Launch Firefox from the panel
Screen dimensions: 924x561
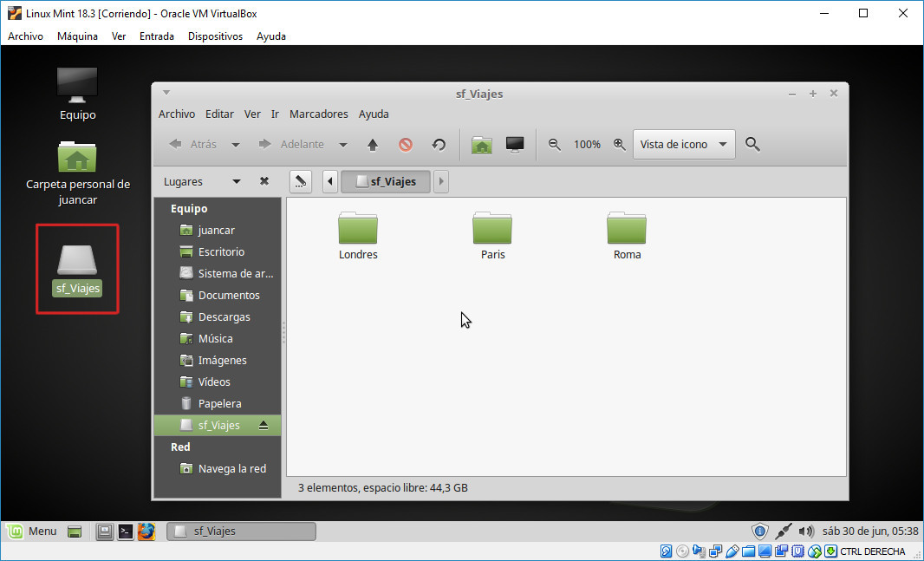tap(146, 531)
